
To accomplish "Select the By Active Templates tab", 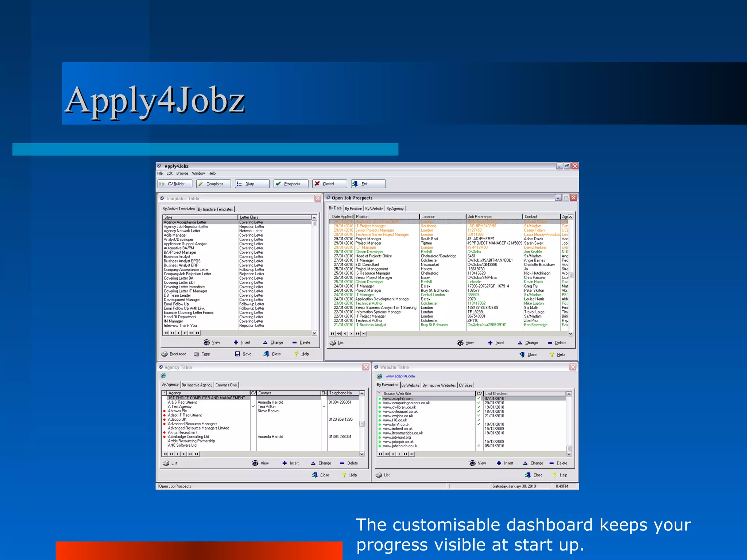I will tap(179, 209).
